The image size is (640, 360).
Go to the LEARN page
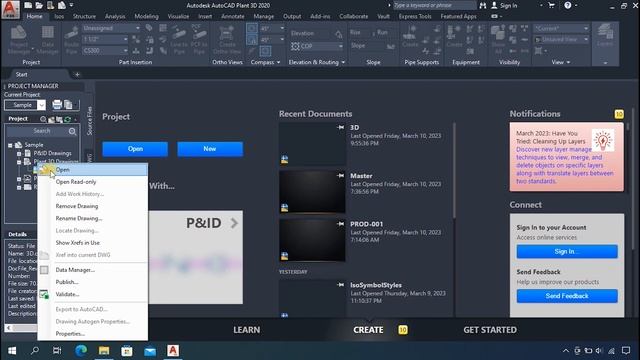pos(247,330)
